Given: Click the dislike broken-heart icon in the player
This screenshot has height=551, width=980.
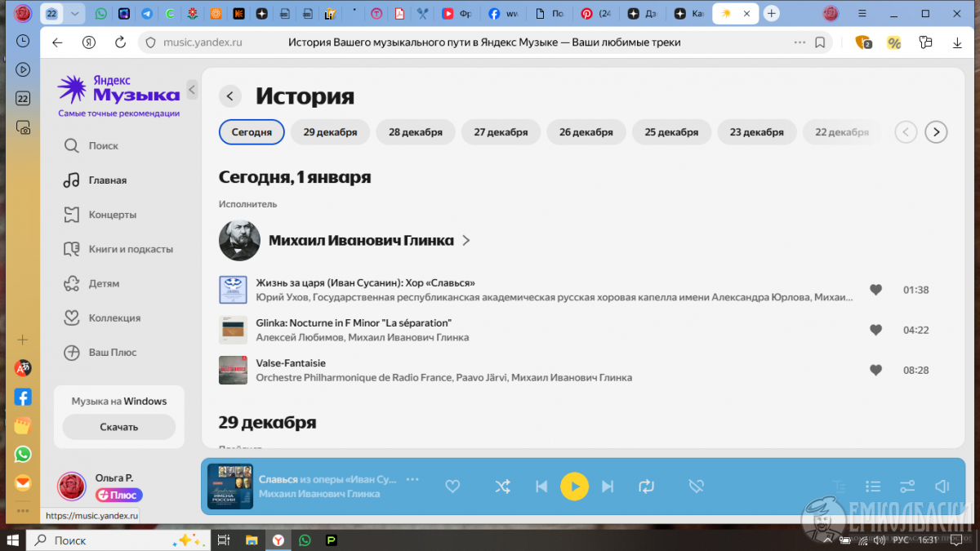Looking at the screenshot, I should (x=696, y=487).
